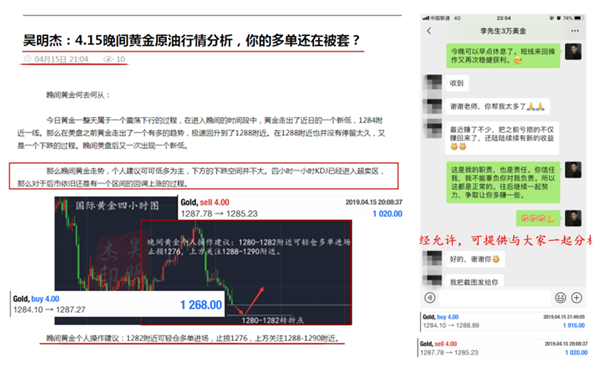Tap the back chevron in the chat header
600x368 pixels.
(429, 31)
